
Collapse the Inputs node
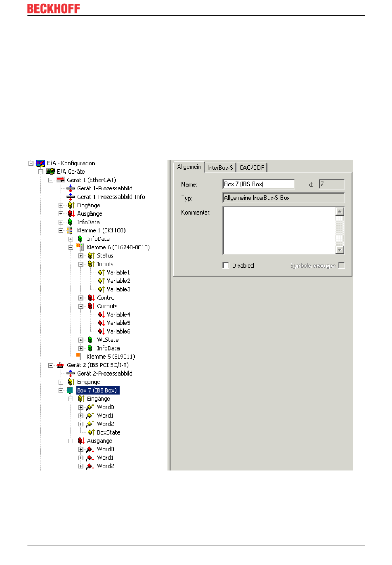[81, 264]
